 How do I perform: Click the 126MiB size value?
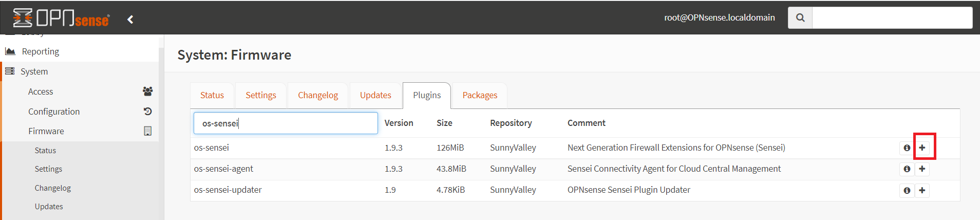click(450, 148)
